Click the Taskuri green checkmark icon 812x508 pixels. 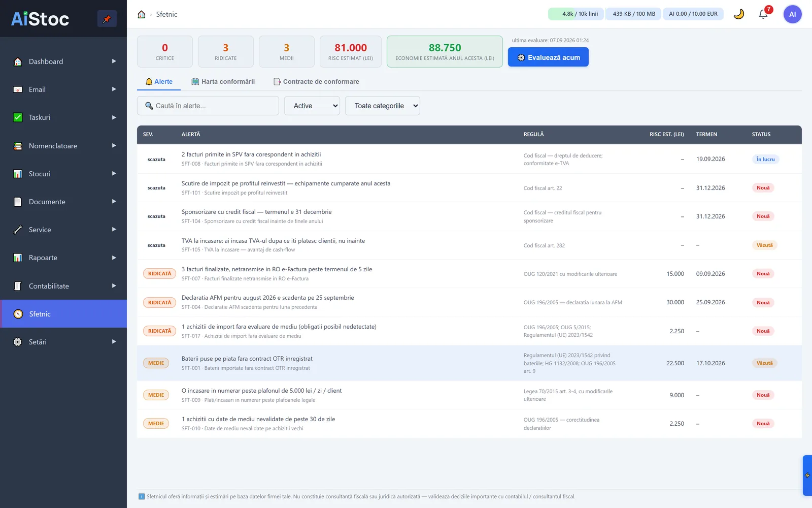tap(18, 117)
